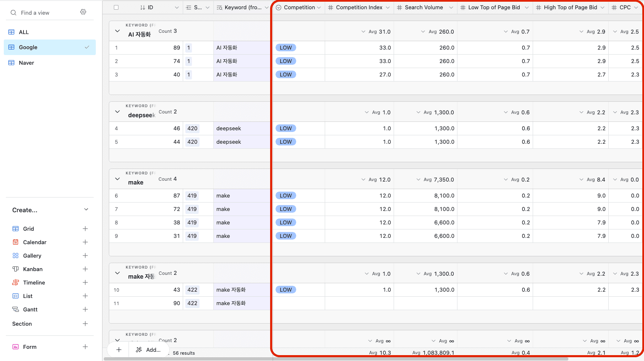This screenshot has width=644, height=361.
Task: Add a new record with plus button
Action: coord(119,350)
